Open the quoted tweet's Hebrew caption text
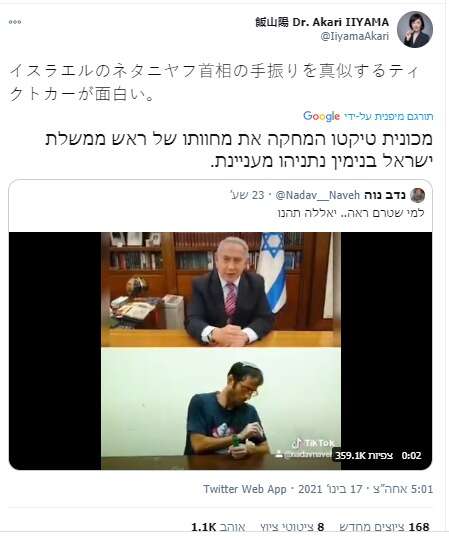449x538 pixels. point(351,213)
